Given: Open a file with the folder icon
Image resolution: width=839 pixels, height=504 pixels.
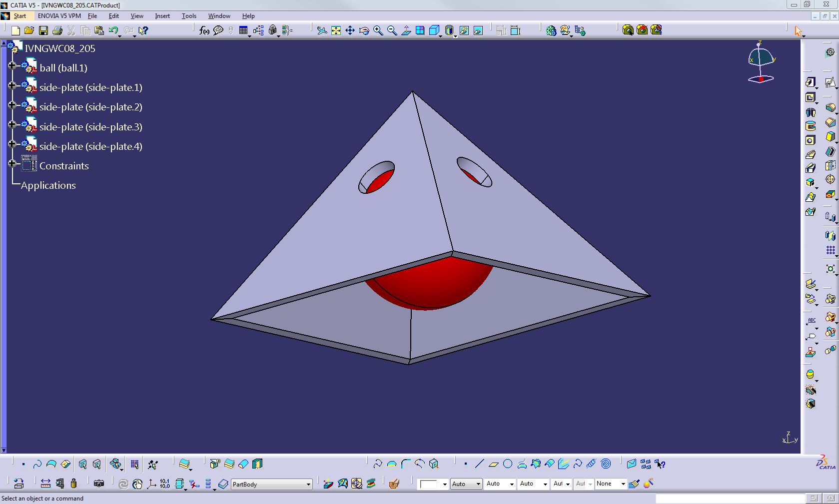Looking at the screenshot, I should [29, 30].
